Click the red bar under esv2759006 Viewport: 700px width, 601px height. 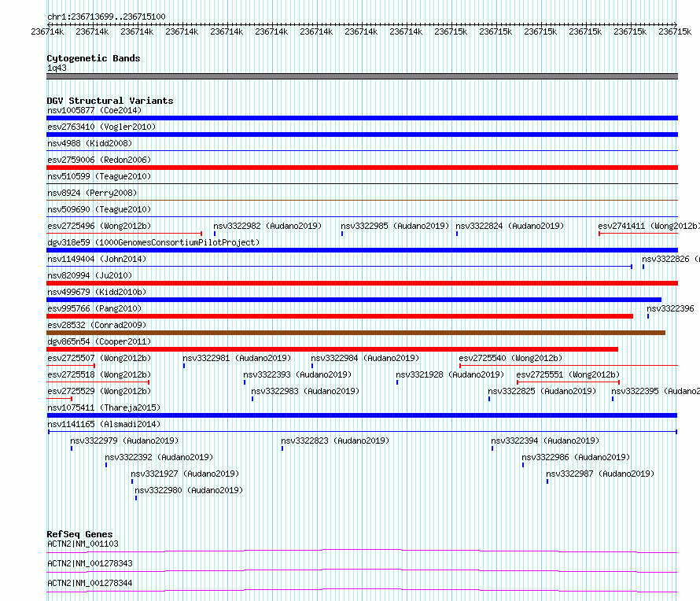362,168
